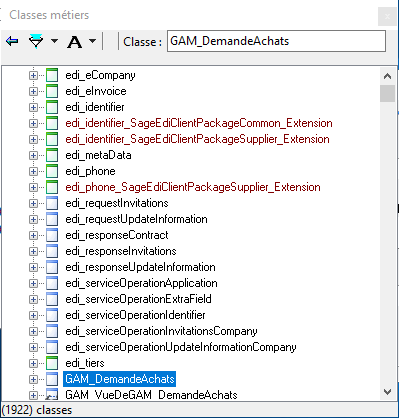
Task: Open the filter dropdown arrow
Action: (54, 41)
